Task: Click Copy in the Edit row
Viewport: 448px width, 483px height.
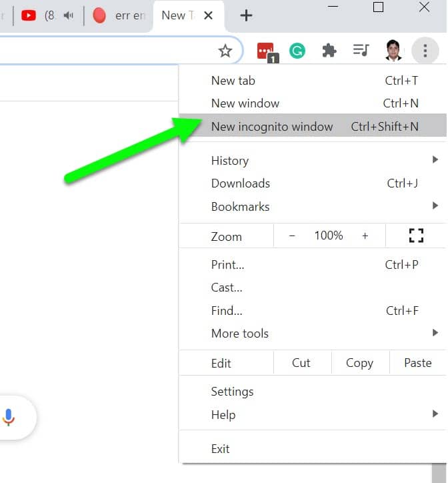Action: click(x=359, y=363)
